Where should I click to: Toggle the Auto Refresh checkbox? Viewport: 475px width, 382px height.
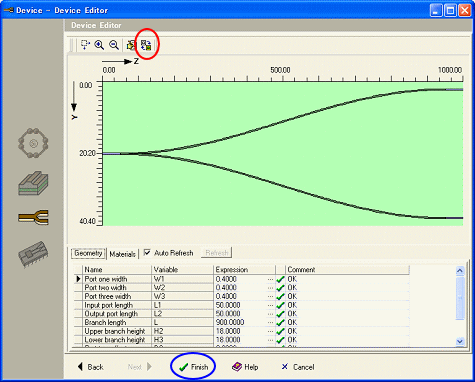tap(147, 252)
